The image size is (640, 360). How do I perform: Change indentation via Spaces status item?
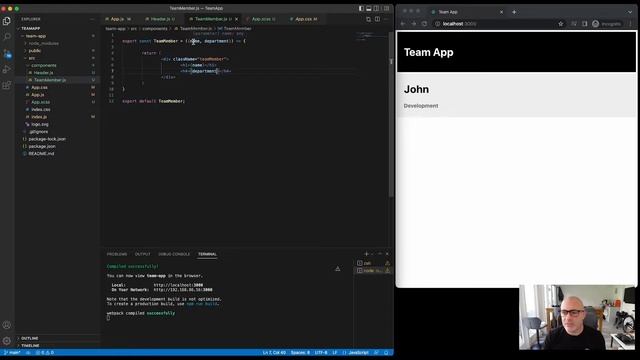[x=300, y=353]
